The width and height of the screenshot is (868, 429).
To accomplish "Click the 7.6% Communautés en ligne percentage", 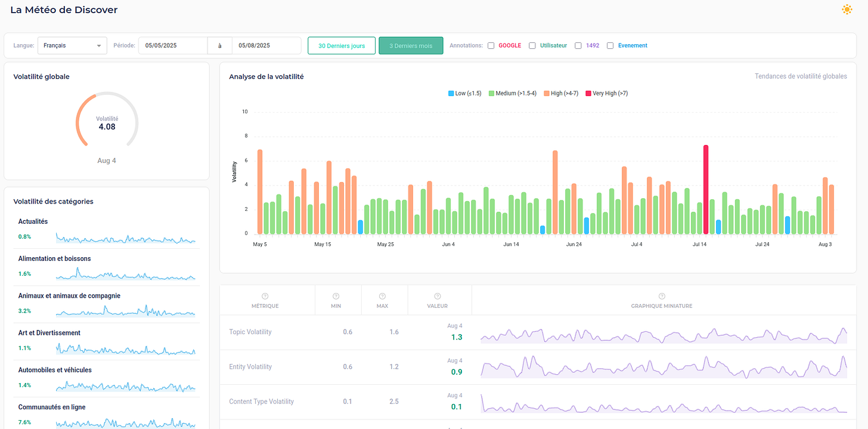I will tap(24, 422).
